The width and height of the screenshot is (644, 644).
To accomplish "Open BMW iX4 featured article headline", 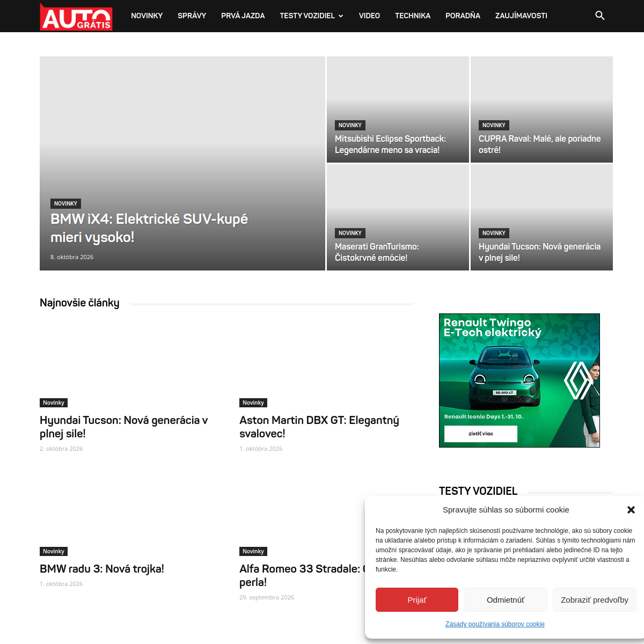I will [x=149, y=228].
